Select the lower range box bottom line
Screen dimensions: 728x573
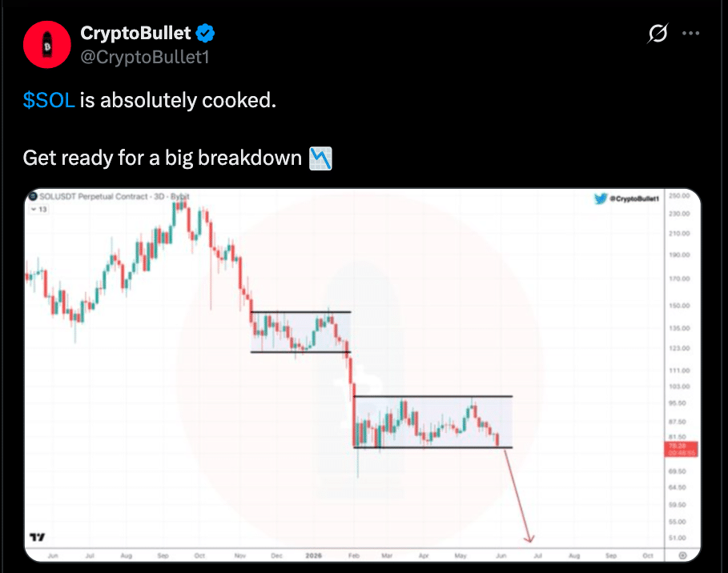pos(432,447)
